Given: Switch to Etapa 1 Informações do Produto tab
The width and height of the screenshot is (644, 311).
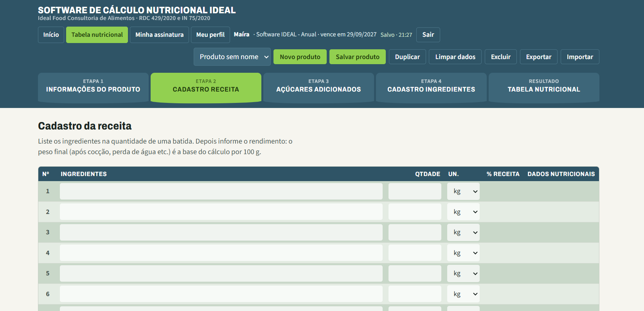Looking at the screenshot, I should [93, 88].
